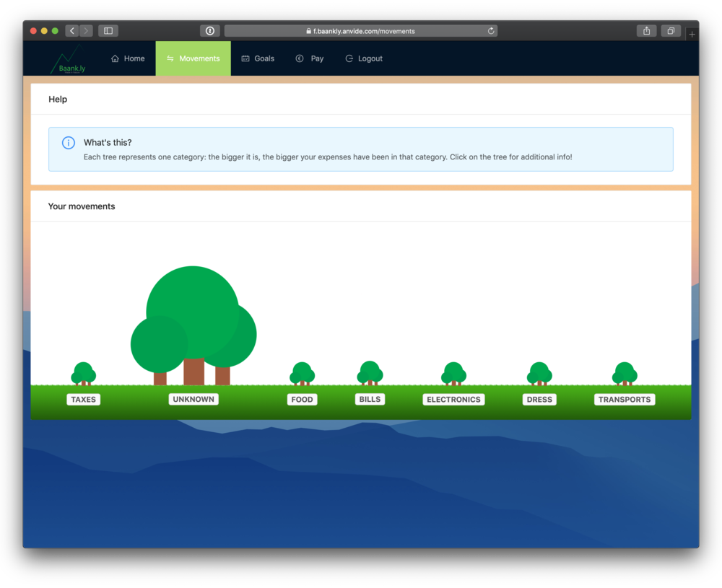
Task: Open the Goals navigation item
Action: pos(258,58)
